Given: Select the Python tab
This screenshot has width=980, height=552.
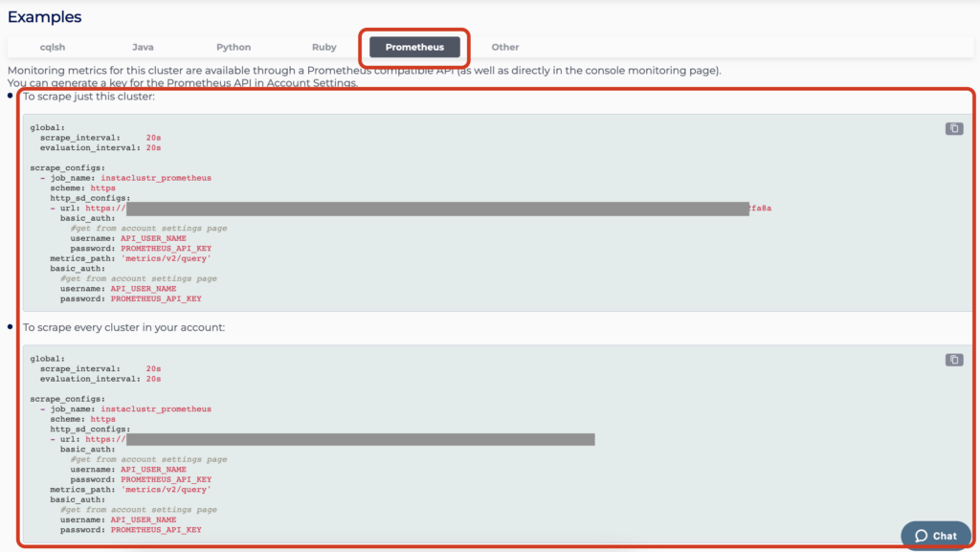Looking at the screenshot, I should point(234,47).
